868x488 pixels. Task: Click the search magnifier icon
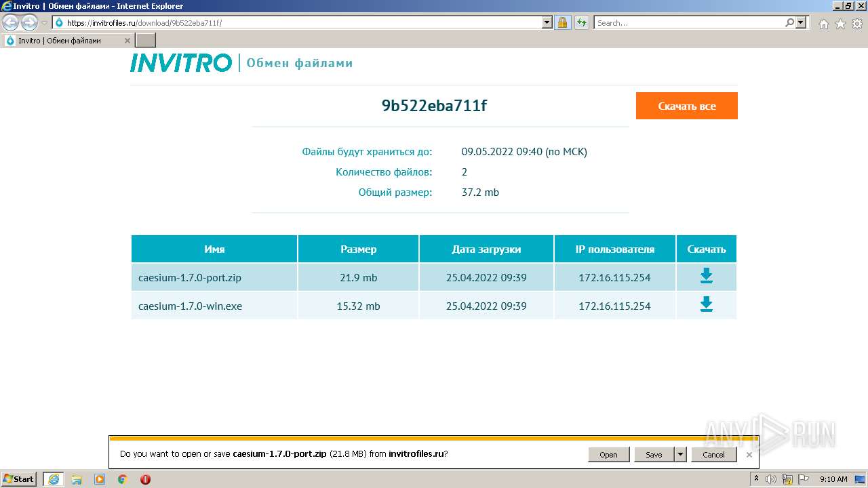(789, 22)
